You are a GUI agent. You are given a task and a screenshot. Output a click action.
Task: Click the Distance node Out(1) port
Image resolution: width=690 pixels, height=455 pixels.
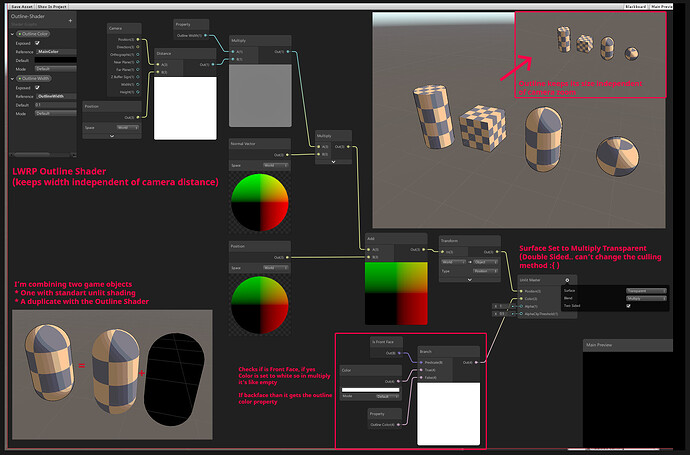(x=213, y=65)
